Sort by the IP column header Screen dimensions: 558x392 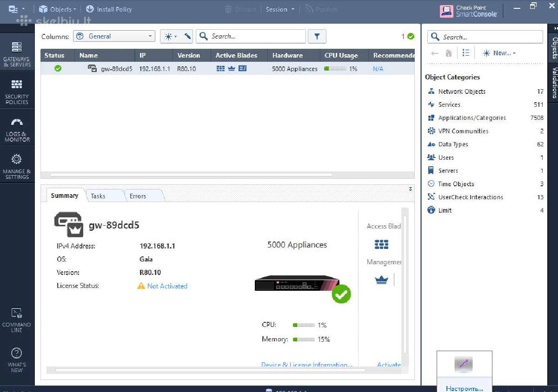tap(154, 55)
